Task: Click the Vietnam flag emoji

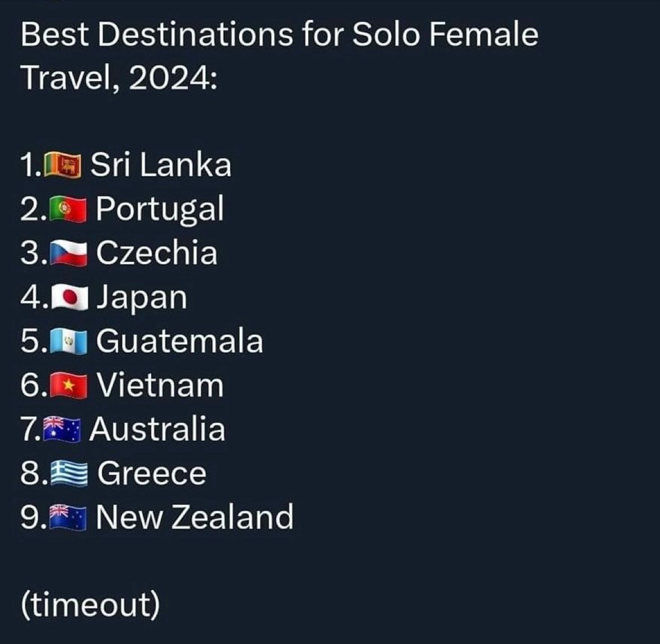Action: point(69,385)
